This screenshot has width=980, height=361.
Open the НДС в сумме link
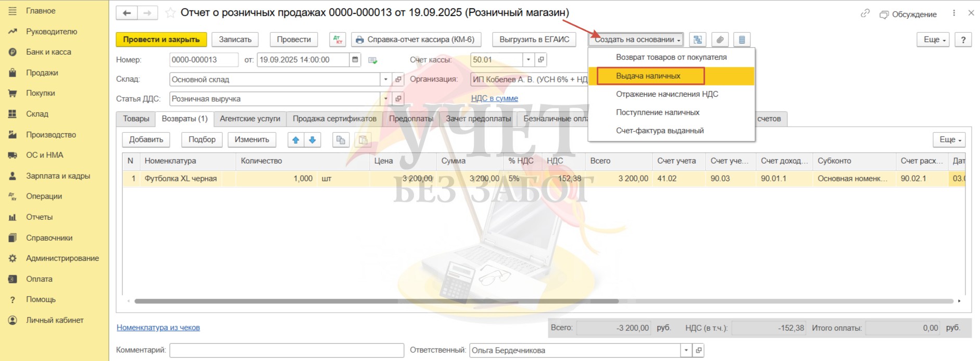tap(495, 98)
